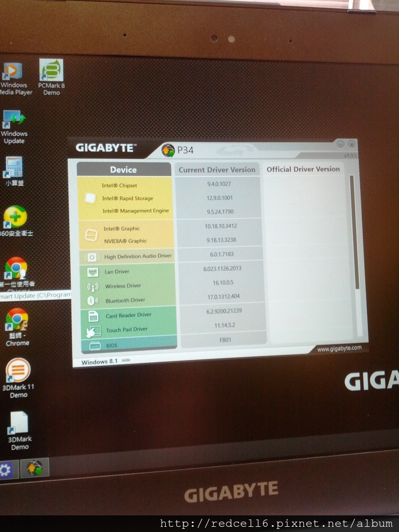Viewport: 399px width, 532px height.
Task: Click the Current Driver Version header
Action: point(217,170)
